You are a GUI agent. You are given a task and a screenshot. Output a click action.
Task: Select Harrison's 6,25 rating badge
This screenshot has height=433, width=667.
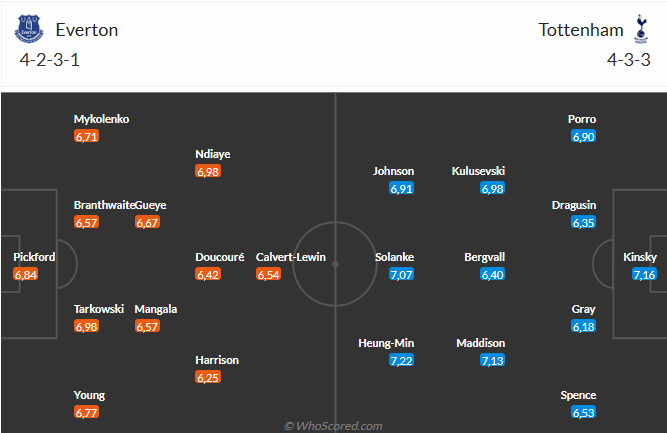pyautogui.click(x=208, y=377)
